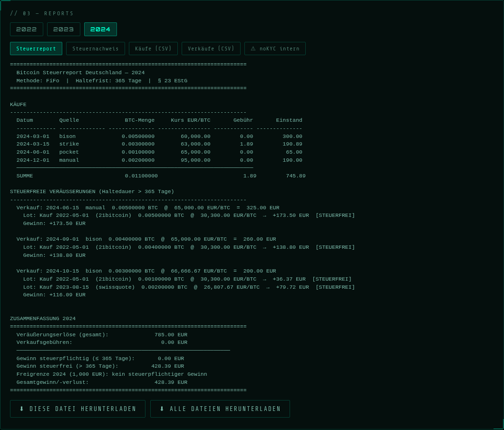This screenshot has height=430, width=504.
Task: Click purchase date 2024-12-01
Action: tap(33, 160)
